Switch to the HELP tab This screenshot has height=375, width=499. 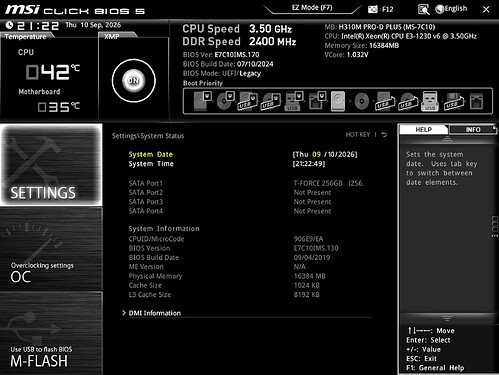point(423,130)
